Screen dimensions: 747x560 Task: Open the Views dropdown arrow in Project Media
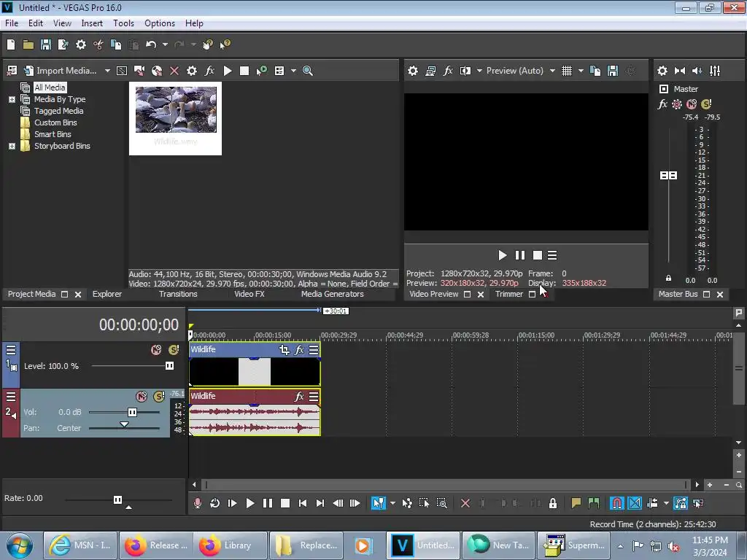[x=293, y=71]
